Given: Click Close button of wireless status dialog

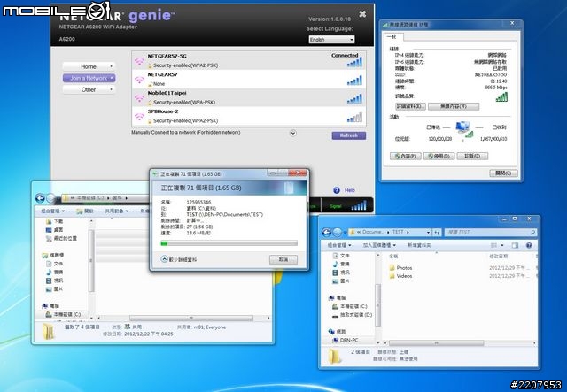Looking at the screenshot, I should [503, 173].
